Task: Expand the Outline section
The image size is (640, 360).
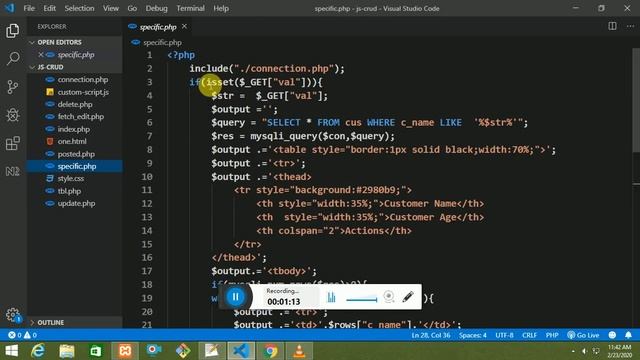Action: tap(75, 322)
